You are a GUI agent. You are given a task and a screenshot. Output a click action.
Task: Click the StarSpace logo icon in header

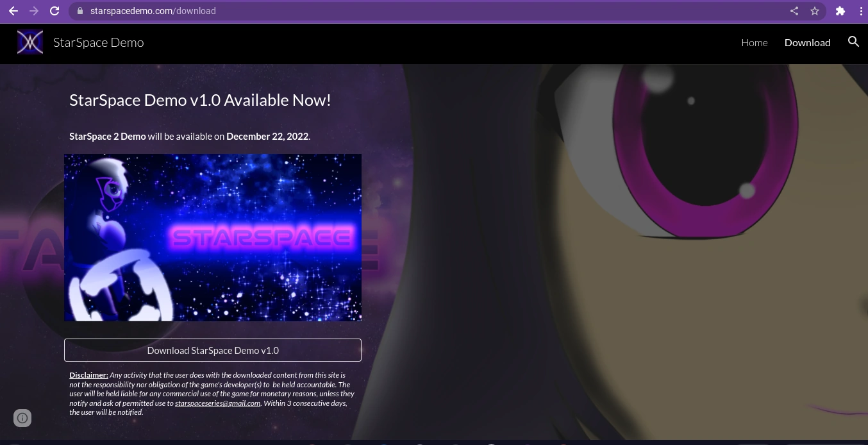[x=30, y=42]
